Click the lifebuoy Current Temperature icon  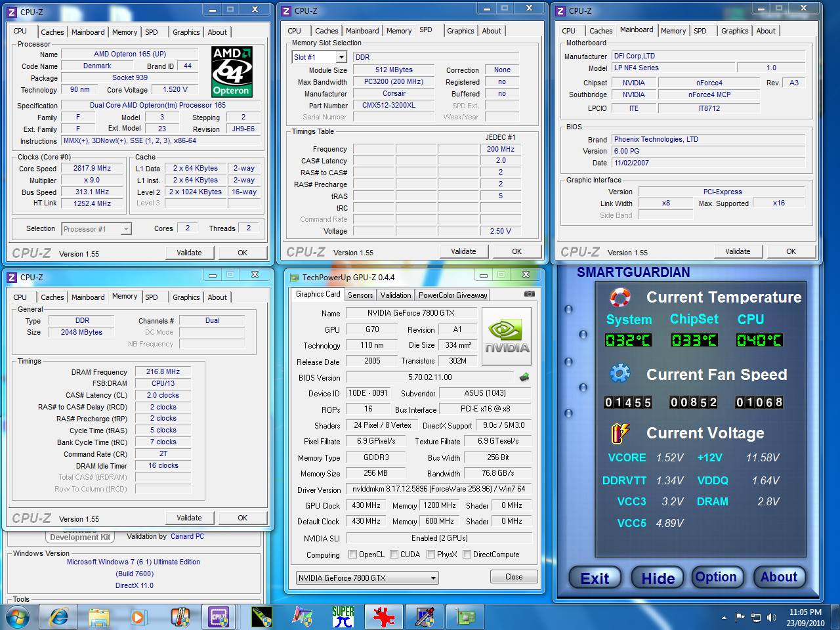620,297
